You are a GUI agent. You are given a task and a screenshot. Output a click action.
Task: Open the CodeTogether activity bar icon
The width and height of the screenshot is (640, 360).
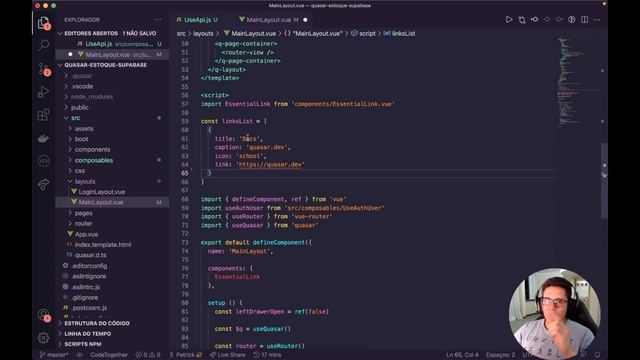tap(44, 161)
